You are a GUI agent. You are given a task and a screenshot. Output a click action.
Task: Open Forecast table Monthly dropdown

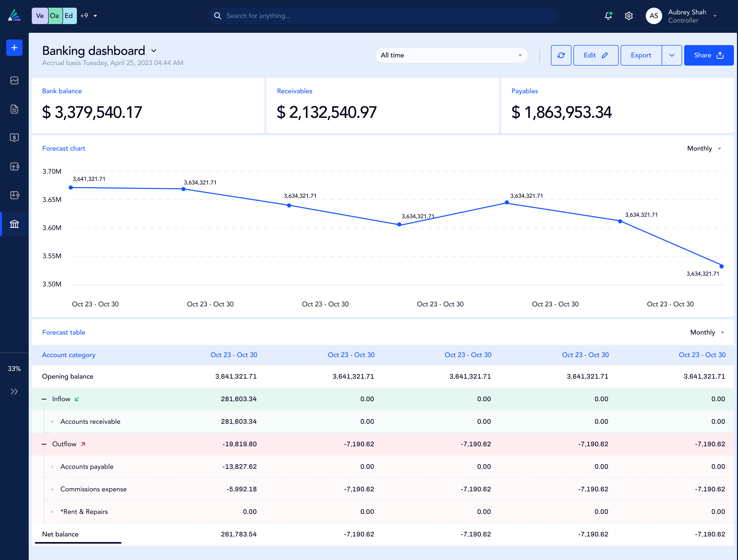(x=707, y=332)
